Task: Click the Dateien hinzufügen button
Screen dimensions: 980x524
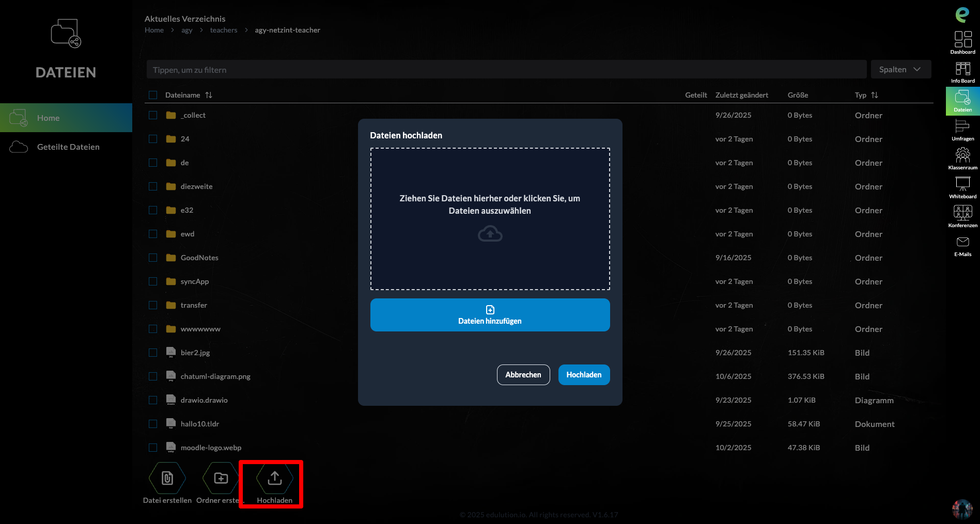Action: coord(490,315)
